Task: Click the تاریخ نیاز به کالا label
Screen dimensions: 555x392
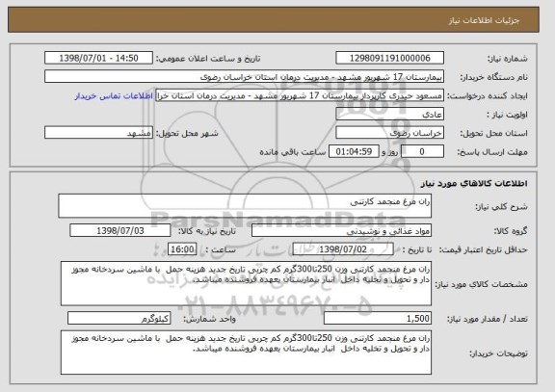Action: pyautogui.click(x=207, y=231)
